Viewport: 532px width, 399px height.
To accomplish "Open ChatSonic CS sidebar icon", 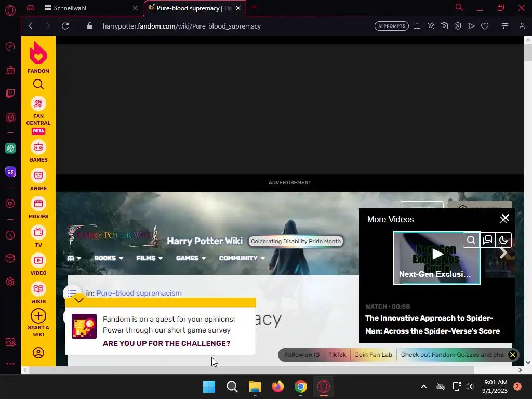I will [x=10, y=171].
